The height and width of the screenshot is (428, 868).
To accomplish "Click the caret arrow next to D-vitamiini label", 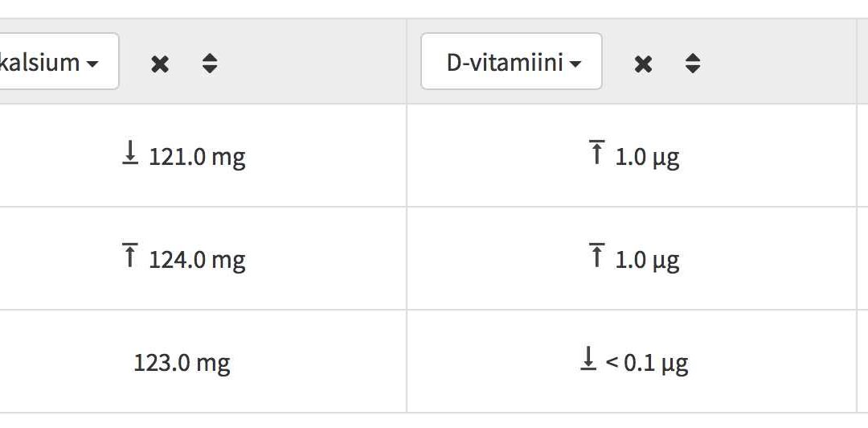I will [575, 64].
